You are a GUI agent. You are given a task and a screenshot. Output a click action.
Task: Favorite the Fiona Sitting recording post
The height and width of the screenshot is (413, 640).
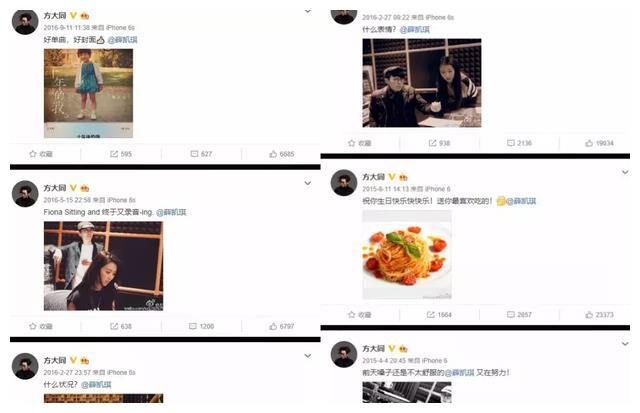point(41,326)
